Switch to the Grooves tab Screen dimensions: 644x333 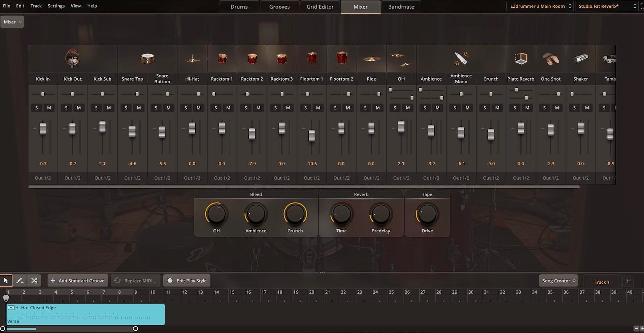(279, 7)
